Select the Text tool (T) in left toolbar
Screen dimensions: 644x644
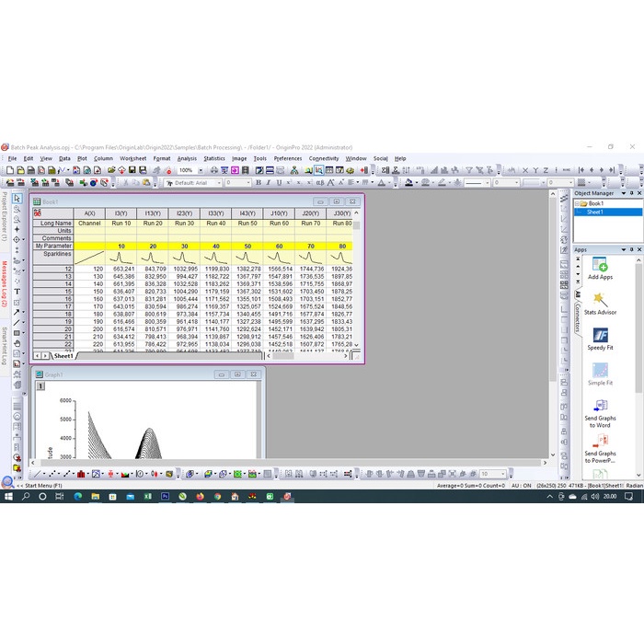click(x=17, y=292)
